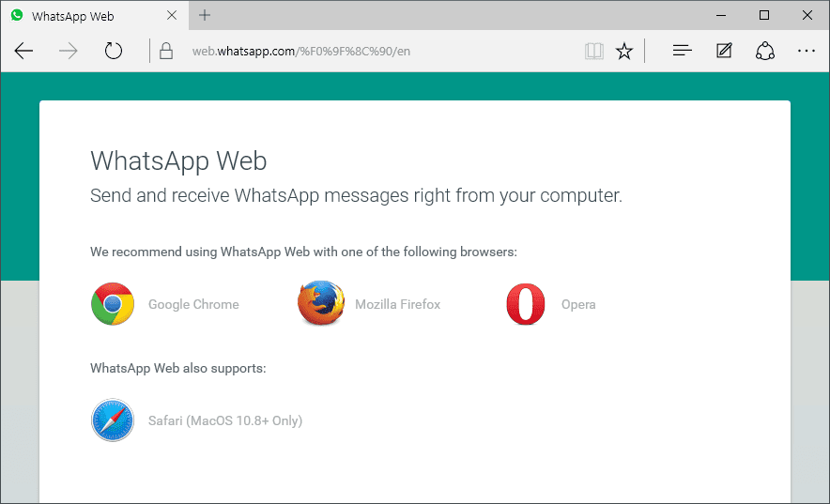Open the Mozilla Firefox link text

397,305
